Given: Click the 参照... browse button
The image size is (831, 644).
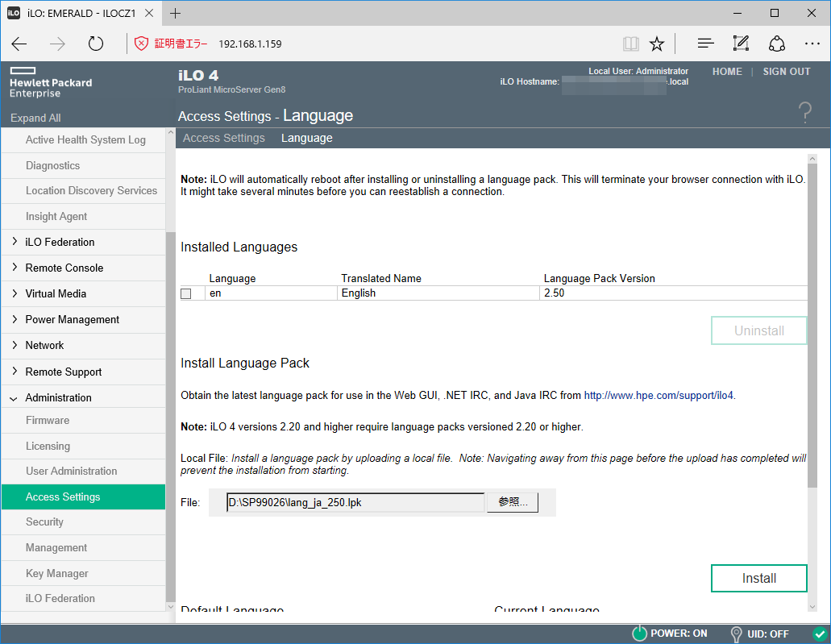Looking at the screenshot, I should (x=513, y=502).
